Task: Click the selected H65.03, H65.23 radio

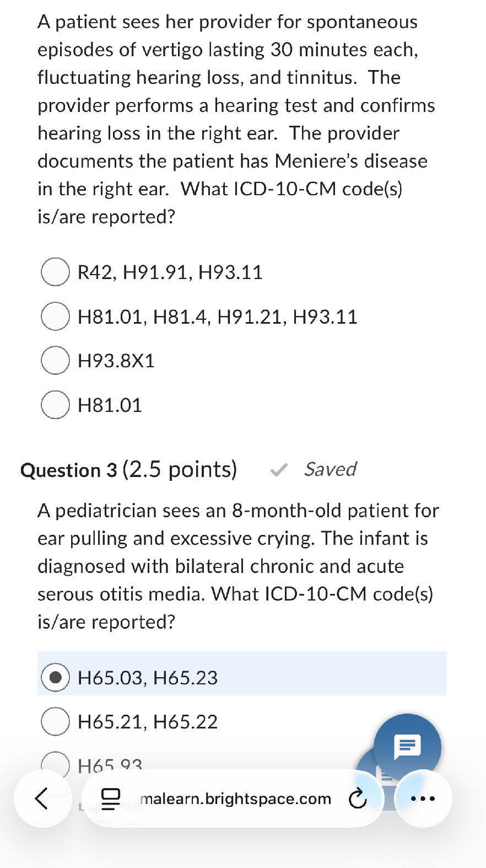Action: click(55, 677)
